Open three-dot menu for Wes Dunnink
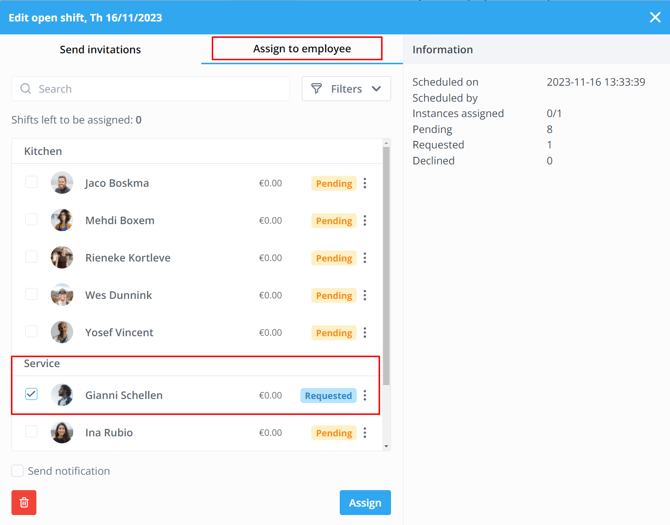 (365, 296)
